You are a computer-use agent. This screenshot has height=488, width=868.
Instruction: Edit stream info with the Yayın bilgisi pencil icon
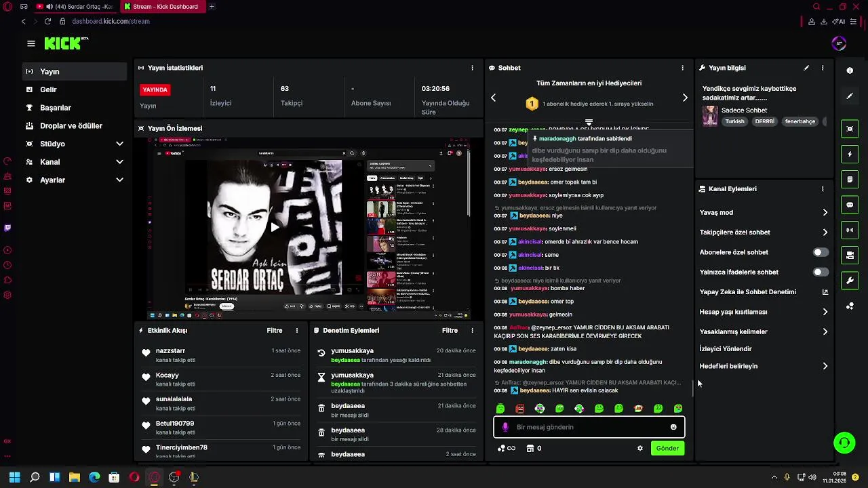coord(806,68)
